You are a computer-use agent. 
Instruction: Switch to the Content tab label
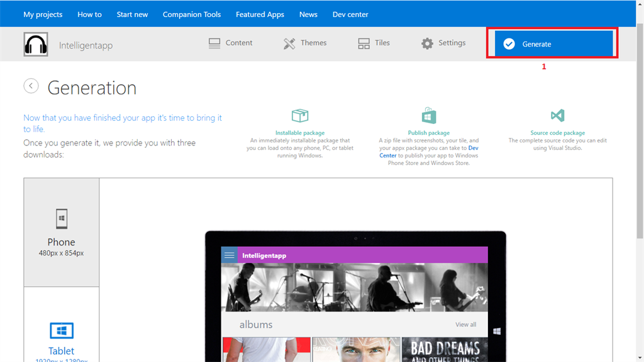click(238, 43)
